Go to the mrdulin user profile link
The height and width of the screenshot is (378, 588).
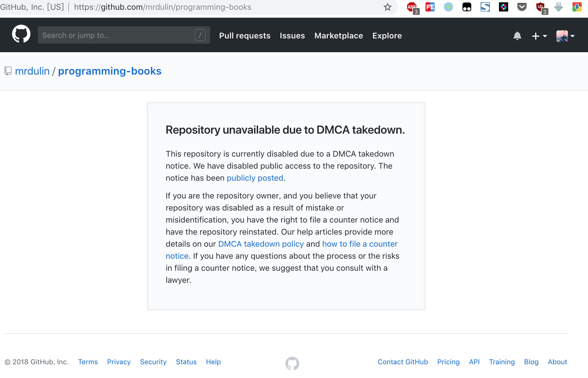[x=32, y=71]
